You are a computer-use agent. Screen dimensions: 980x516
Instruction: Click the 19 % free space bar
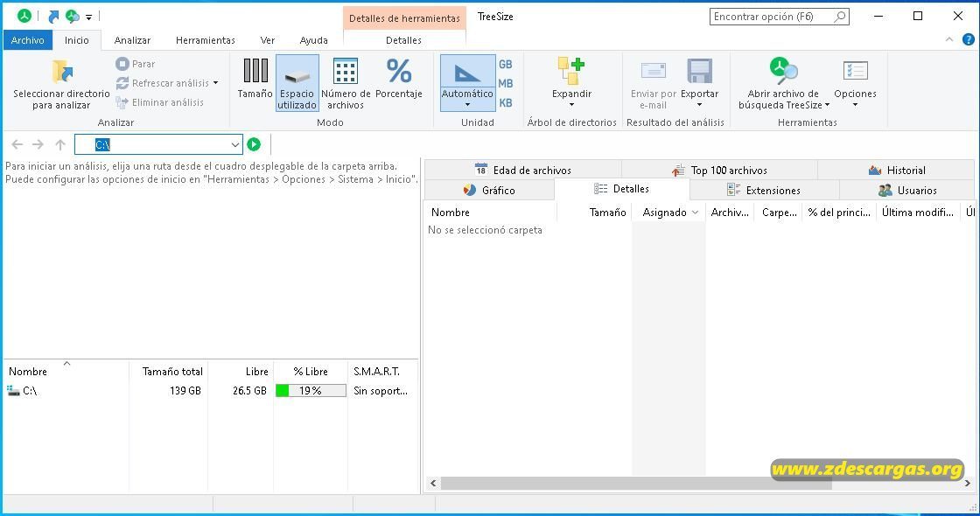(x=311, y=390)
